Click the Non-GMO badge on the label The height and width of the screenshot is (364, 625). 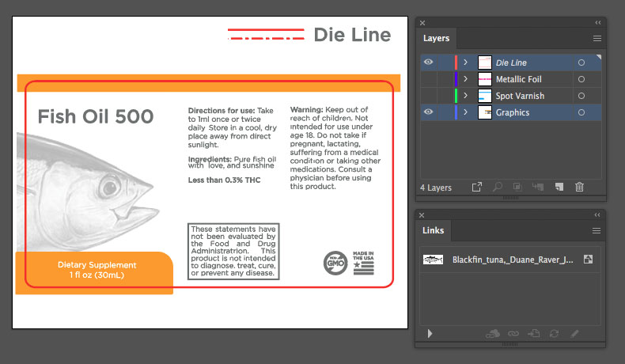(x=335, y=264)
